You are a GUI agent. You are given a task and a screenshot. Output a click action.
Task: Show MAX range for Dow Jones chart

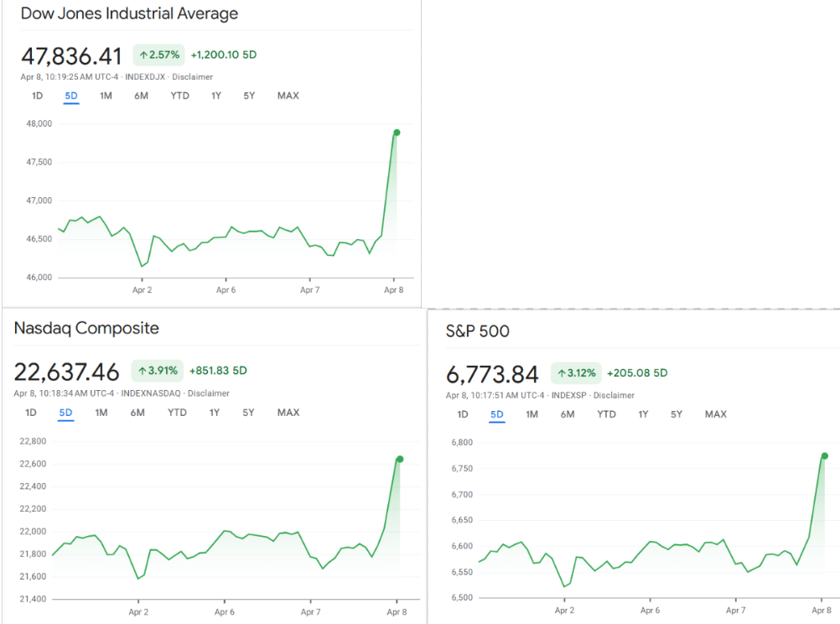pyautogui.click(x=288, y=96)
